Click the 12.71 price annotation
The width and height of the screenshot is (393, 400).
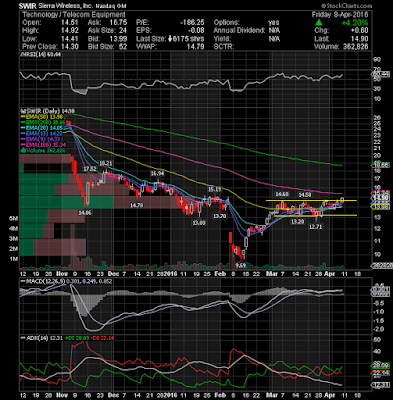[x=316, y=227]
